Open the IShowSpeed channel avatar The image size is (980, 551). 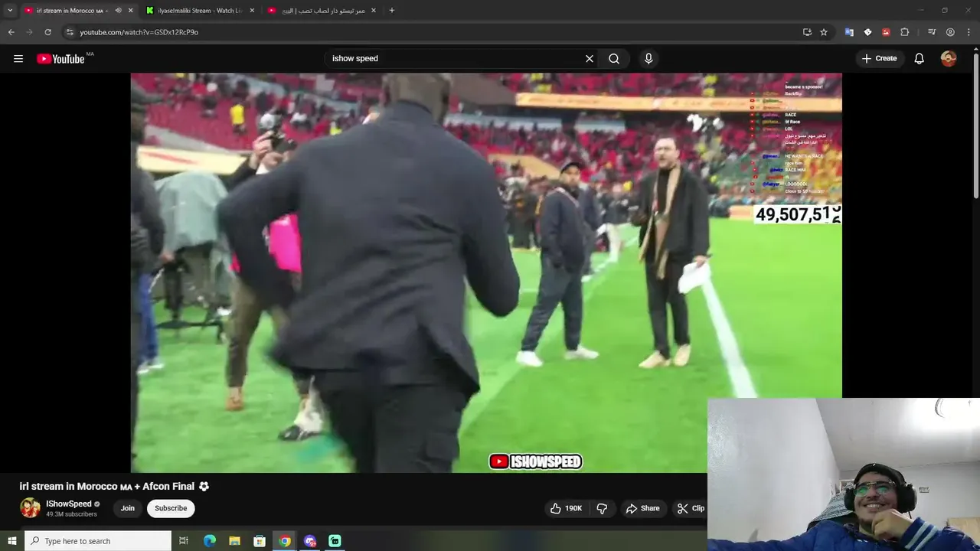[30, 508]
